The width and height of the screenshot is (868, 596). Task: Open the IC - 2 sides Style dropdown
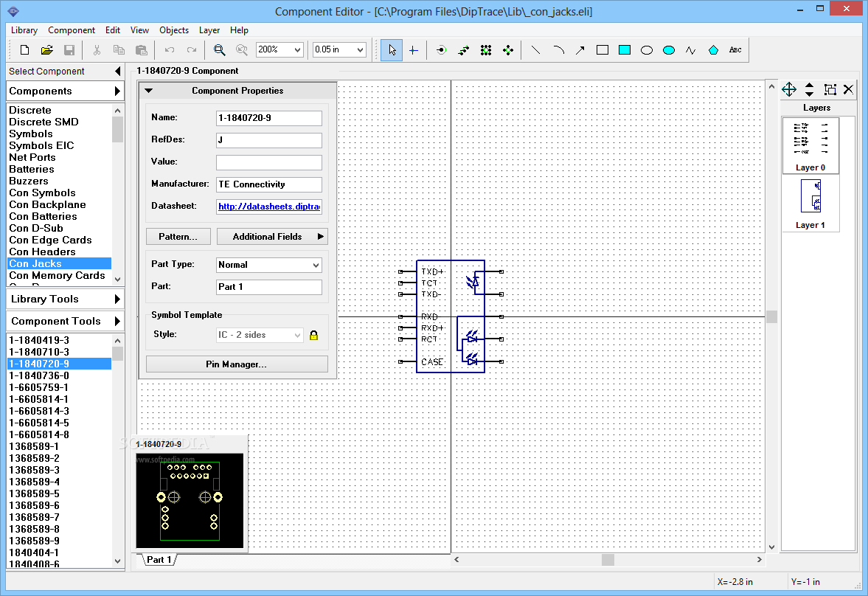coord(297,335)
